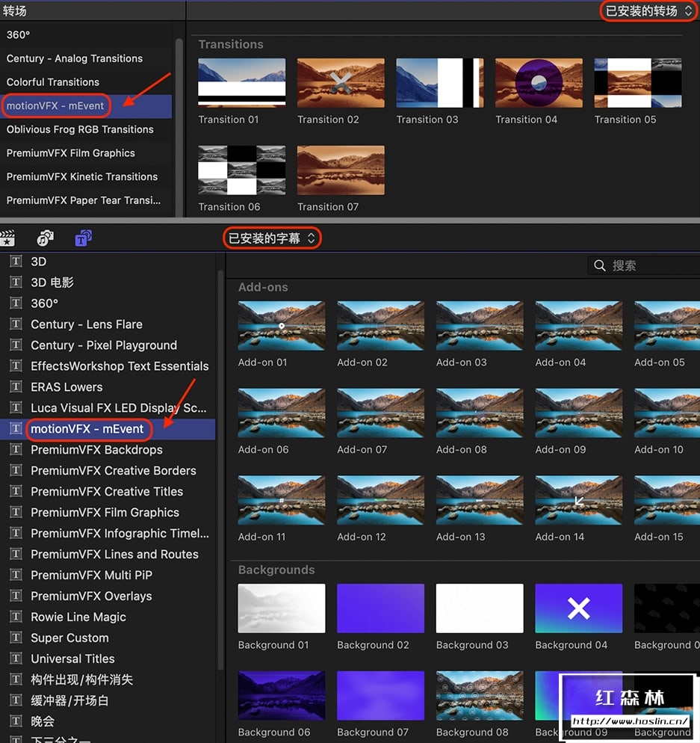This screenshot has width=700, height=743.
Task: Select PremiumVFX Infographic Timeline category
Action: coord(108,533)
